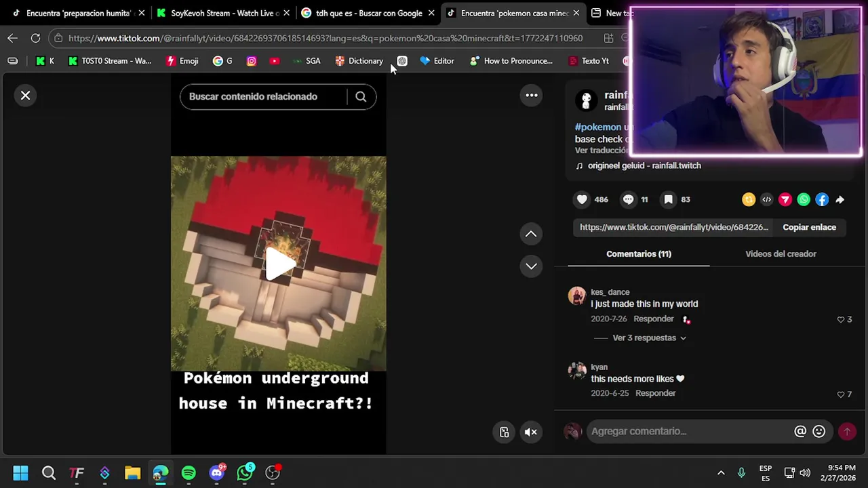
Task: Click the embed code icon
Action: pyautogui.click(x=767, y=199)
